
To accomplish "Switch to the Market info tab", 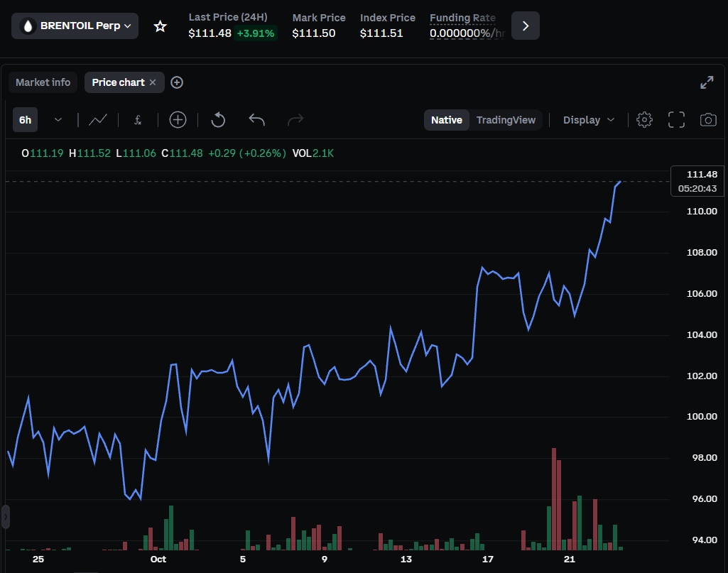I will coord(43,82).
